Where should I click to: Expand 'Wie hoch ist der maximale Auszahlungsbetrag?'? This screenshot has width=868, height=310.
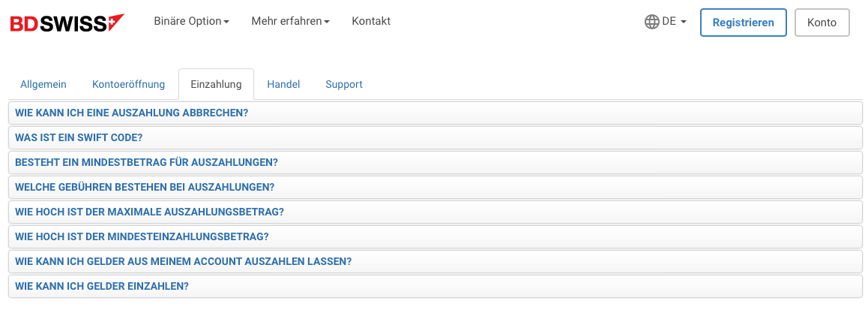click(x=435, y=212)
